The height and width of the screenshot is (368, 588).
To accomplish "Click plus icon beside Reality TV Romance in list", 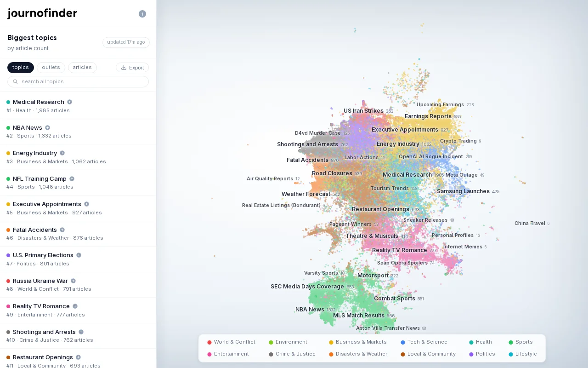I will 75,306.
